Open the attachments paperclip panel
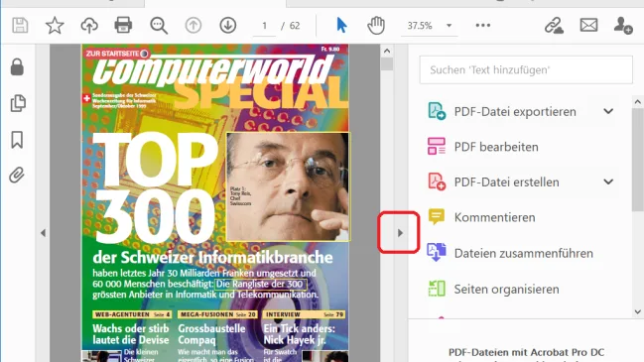This screenshot has width=644, height=362. [x=17, y=176]
